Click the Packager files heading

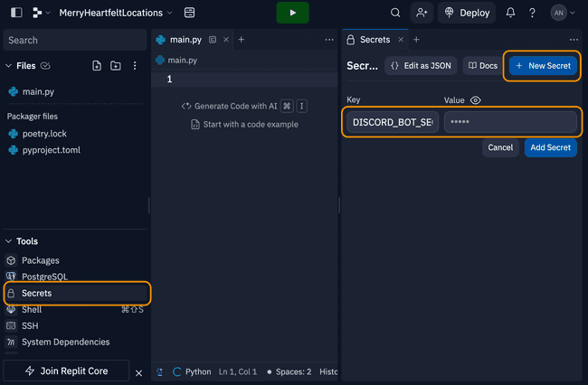pyautogui.click(x=33, y=117)
